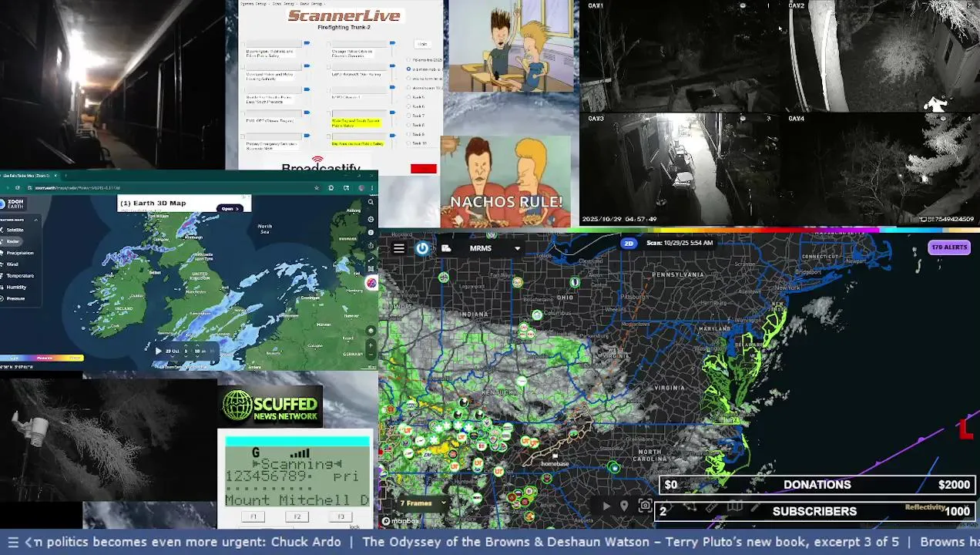Click Zoom Earth info icon

tap(371, 232)
